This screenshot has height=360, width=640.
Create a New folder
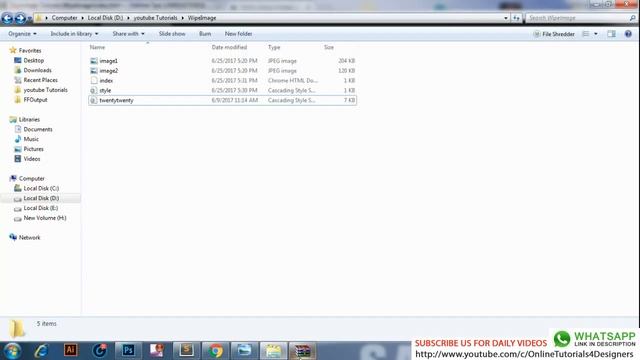(238, 34)
